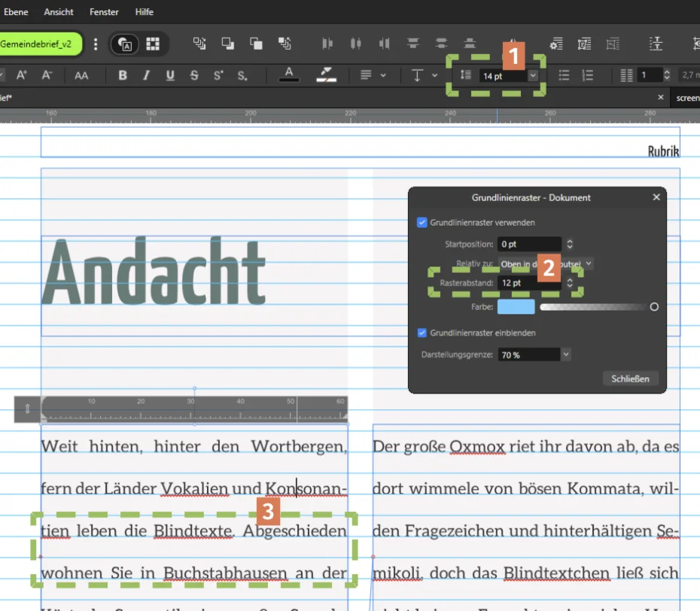This screenshot has height=611, width=700.
Task: Increase font size with A+ icon
Action: [21, 75]
